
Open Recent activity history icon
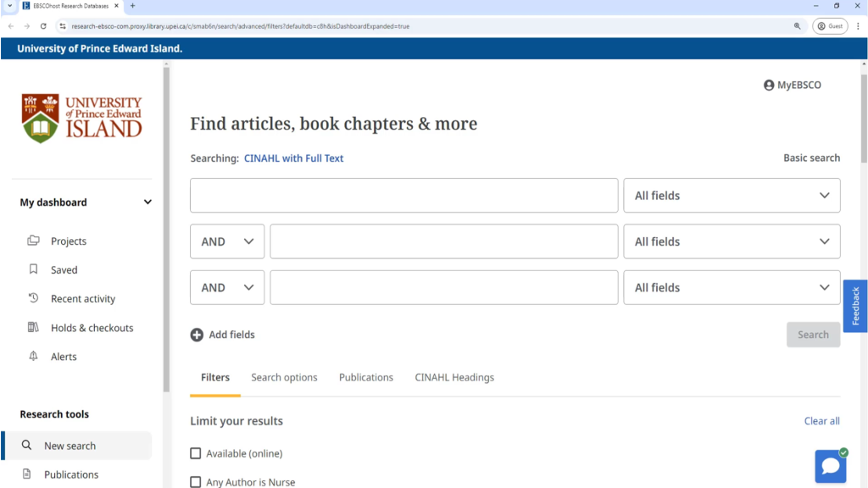pyautogui.click(x=34, y=299)
